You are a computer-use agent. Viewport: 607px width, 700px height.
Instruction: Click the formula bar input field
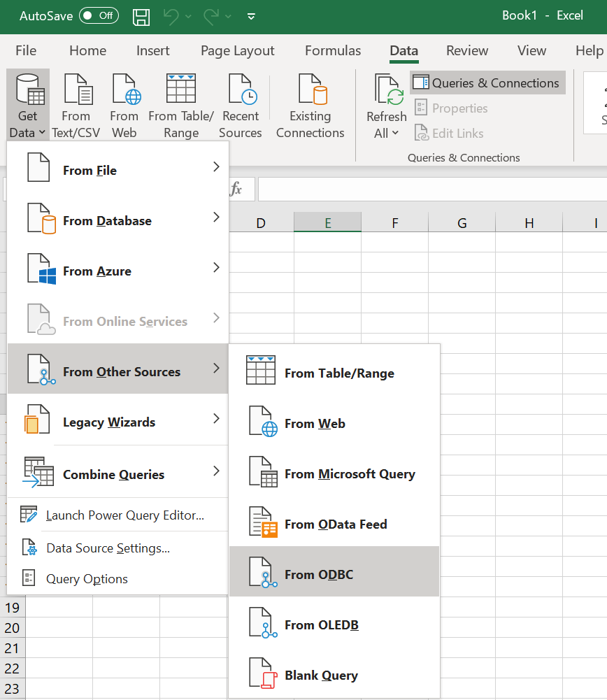coord(432,189)
